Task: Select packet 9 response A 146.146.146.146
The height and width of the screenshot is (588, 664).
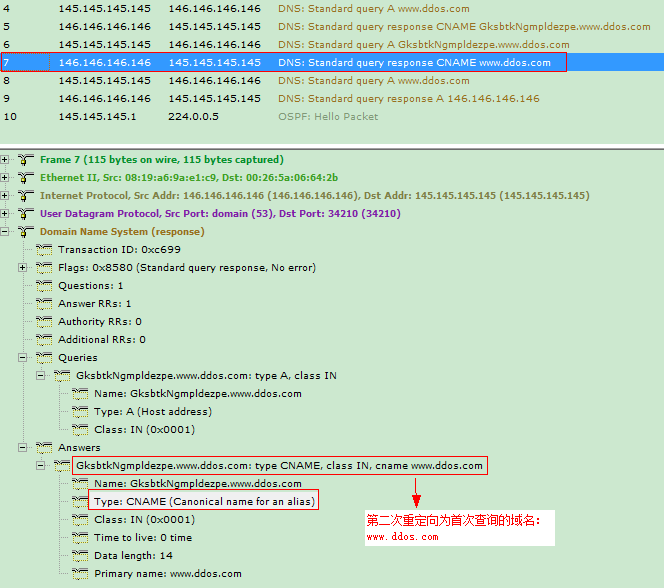Action: coord(332,99)
